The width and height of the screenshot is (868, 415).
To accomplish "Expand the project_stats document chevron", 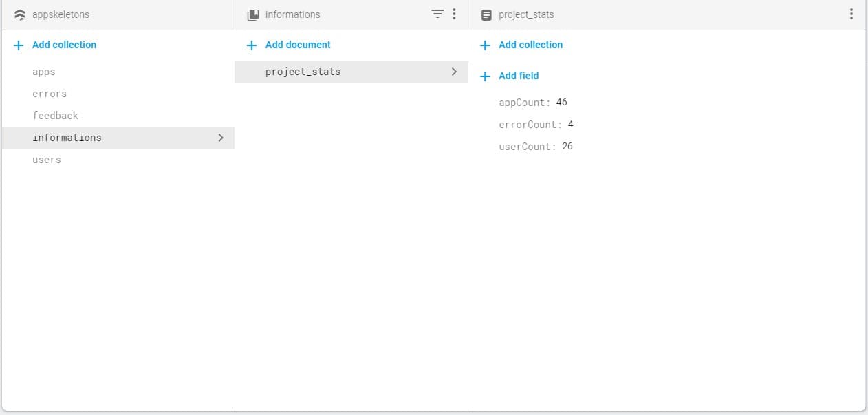I will pyautogui.click(x=453, y=71).
